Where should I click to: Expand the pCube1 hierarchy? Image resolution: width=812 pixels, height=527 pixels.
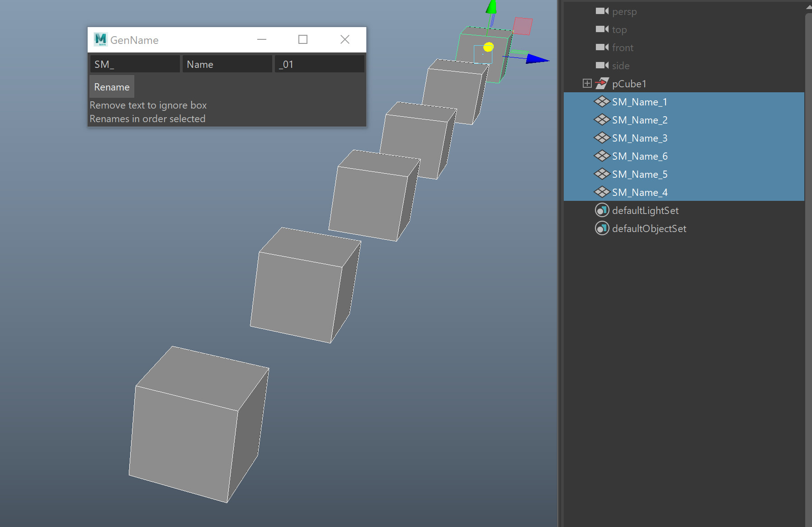coord(587,83)
